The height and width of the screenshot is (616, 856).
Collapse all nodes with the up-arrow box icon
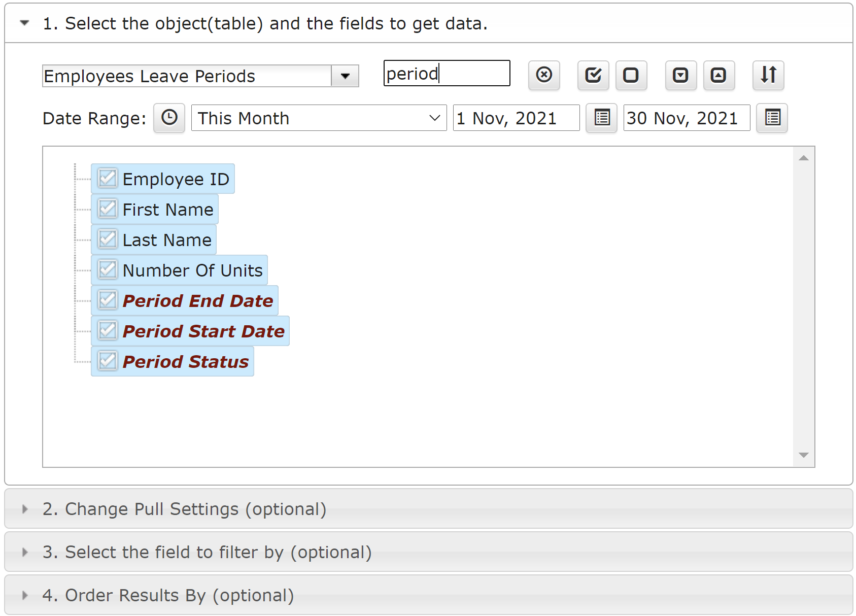click(x=719, y=75)
